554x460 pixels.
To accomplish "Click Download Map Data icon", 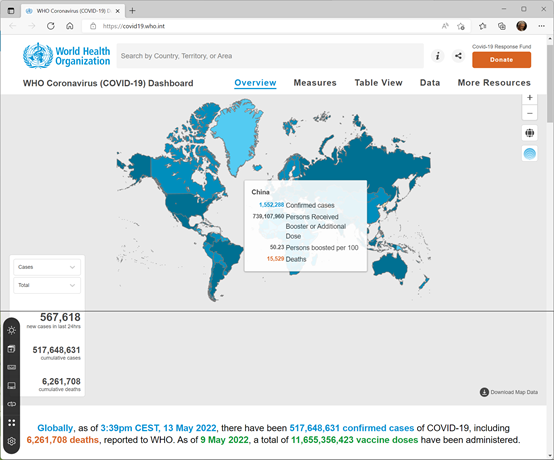I will (484, 392).
